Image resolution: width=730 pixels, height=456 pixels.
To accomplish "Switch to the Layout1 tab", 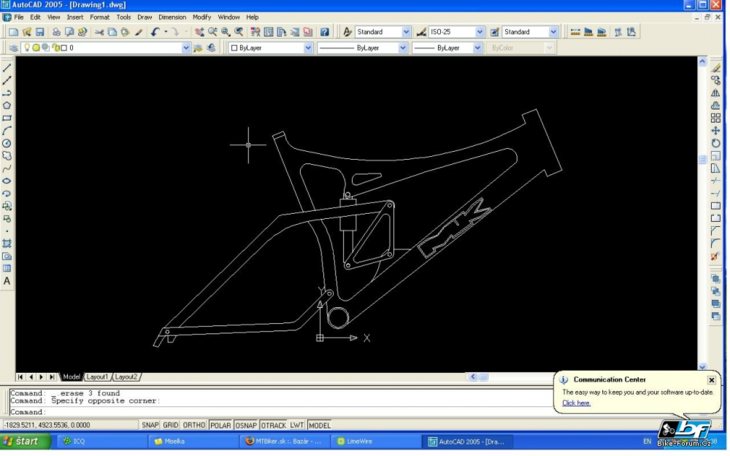I will pyautogui.click(x=98, y=377).
